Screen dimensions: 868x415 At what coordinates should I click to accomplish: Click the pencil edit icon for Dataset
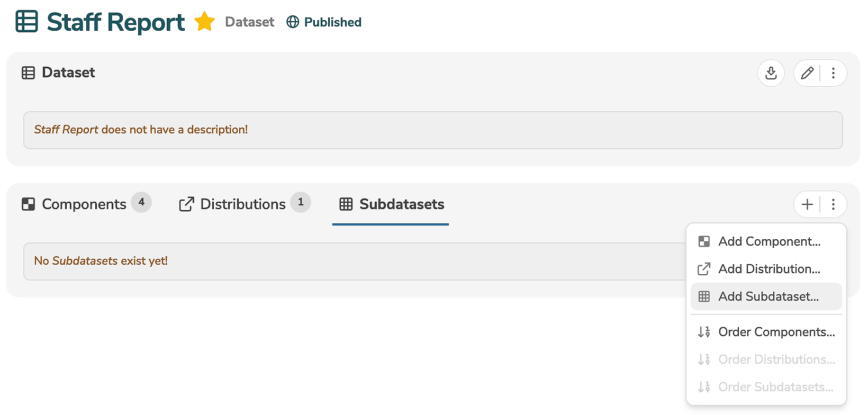tap(807, 73)
